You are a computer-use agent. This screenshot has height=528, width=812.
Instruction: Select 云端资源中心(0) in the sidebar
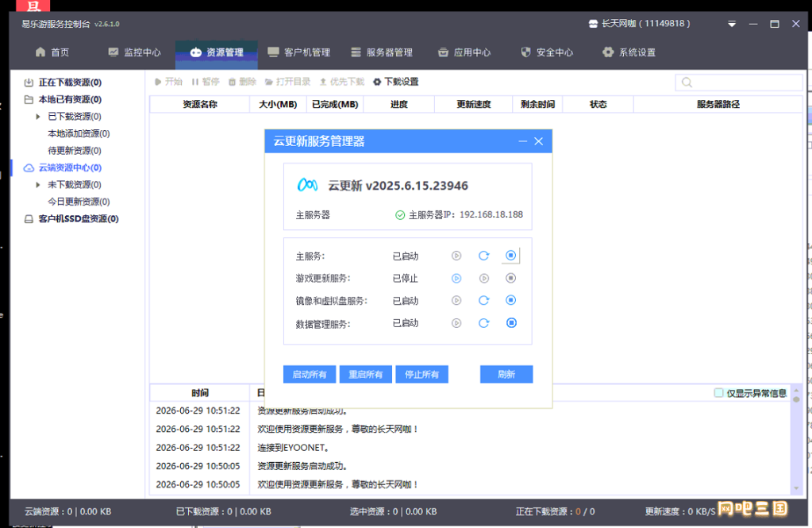pyautogui.click(x=70, y=168)
